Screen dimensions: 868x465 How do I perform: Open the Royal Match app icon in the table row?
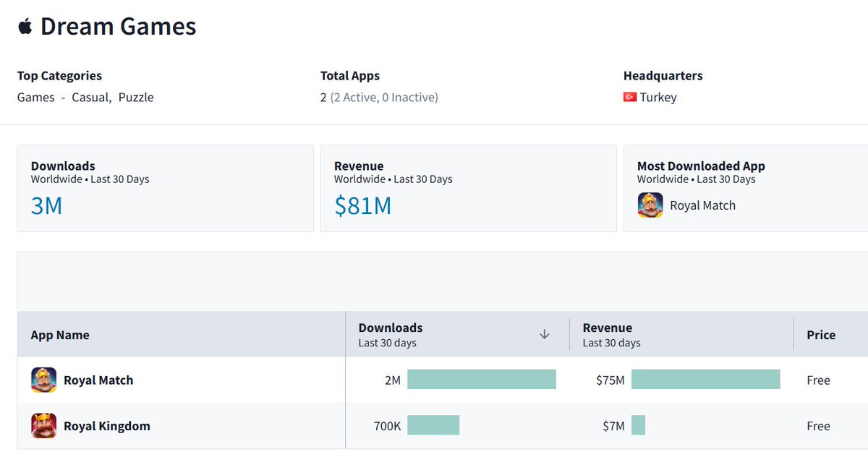43,380
